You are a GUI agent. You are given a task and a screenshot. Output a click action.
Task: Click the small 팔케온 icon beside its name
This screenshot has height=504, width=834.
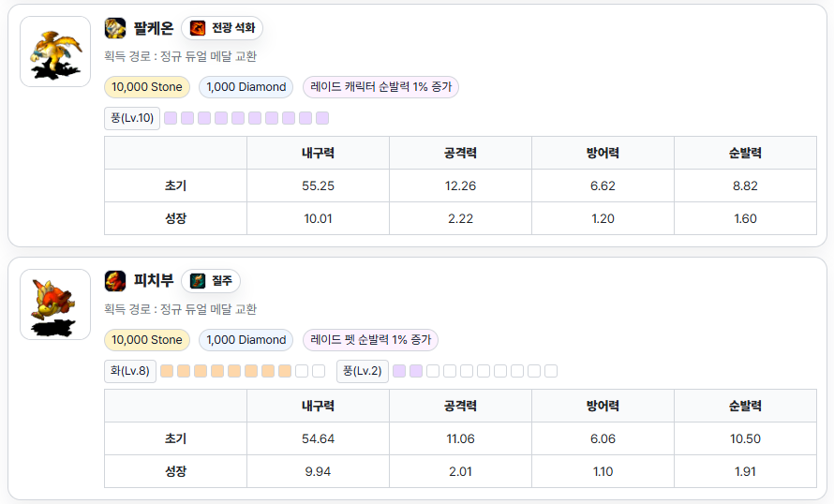[x=115, y=28]
